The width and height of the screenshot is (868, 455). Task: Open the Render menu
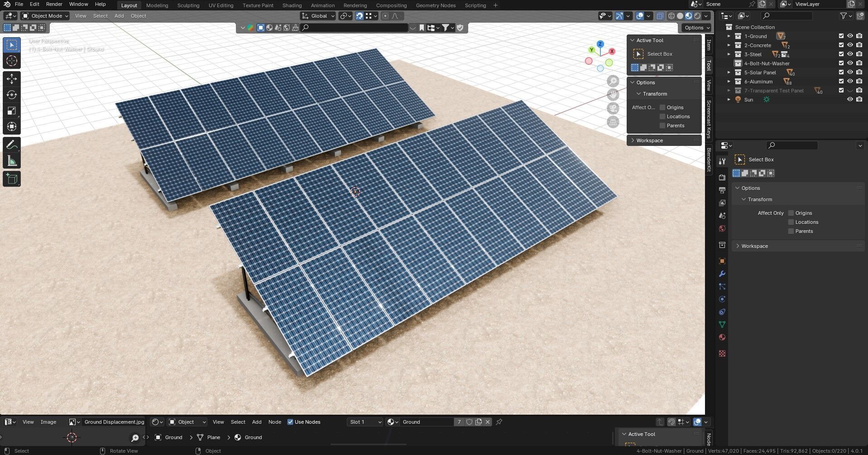pyautogui.click(x=54, y=4)
